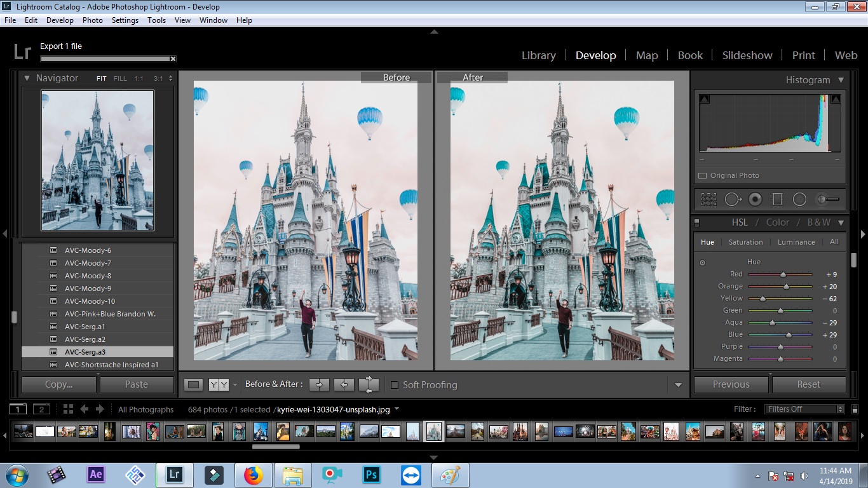Open the Library module
This screenshot has height=488, width=868.
click(538, 55)
